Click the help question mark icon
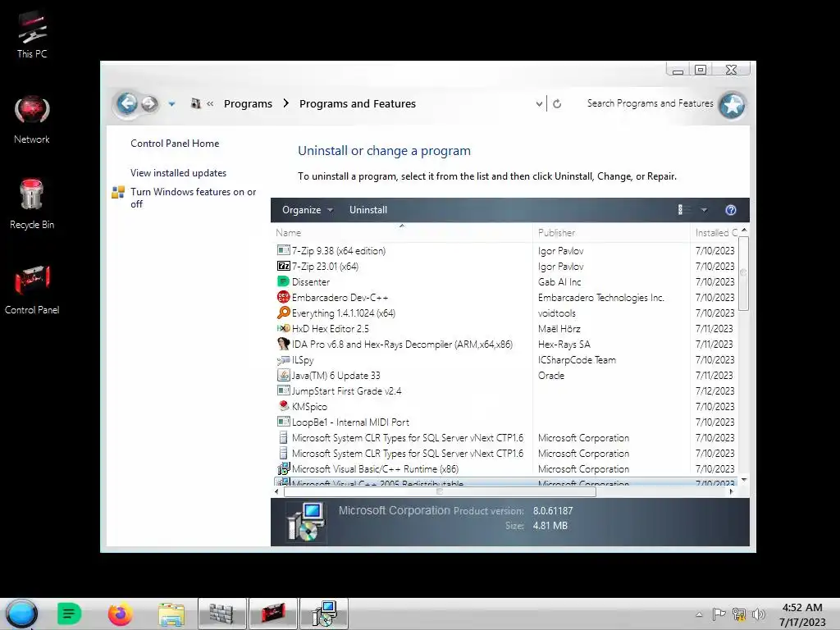The image size is (840, 630). (731, 210)
